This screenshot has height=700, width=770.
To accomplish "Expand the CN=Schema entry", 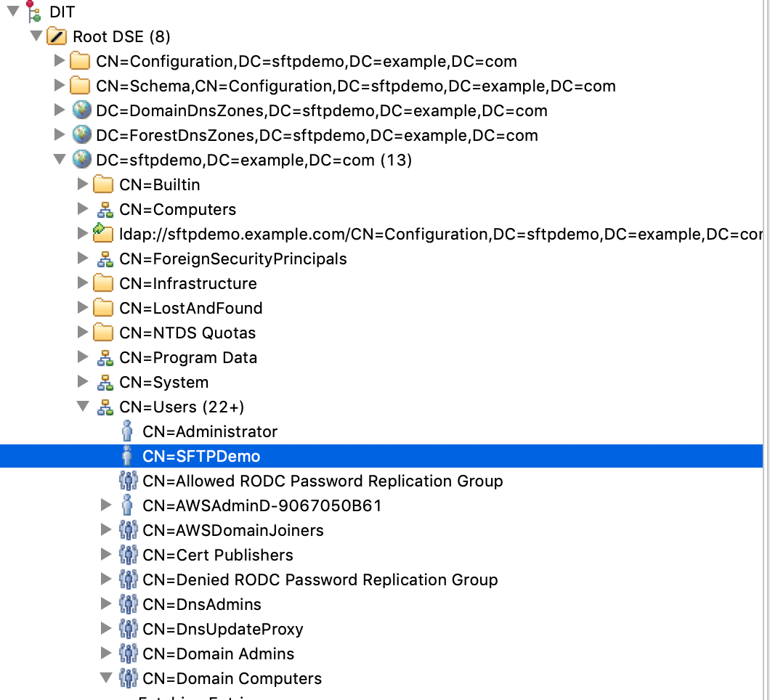I will (60, 86).
